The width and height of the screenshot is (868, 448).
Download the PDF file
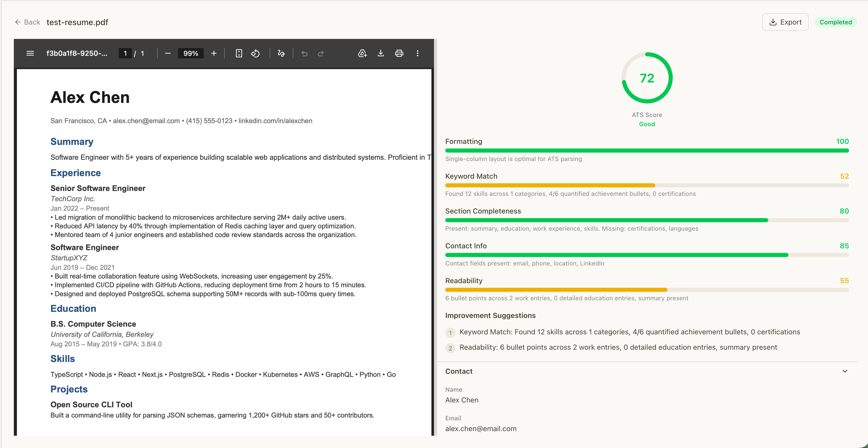tap(381, 53)
